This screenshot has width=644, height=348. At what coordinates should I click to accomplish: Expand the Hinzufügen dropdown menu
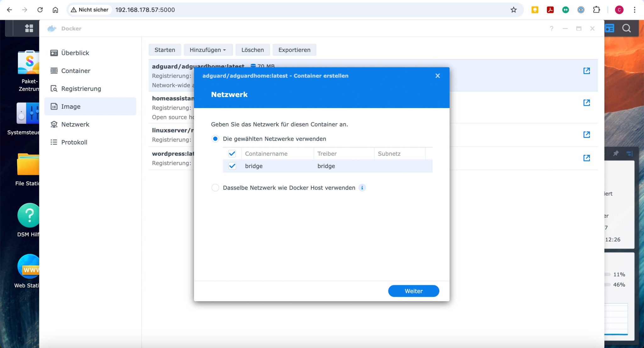(208, 50)
